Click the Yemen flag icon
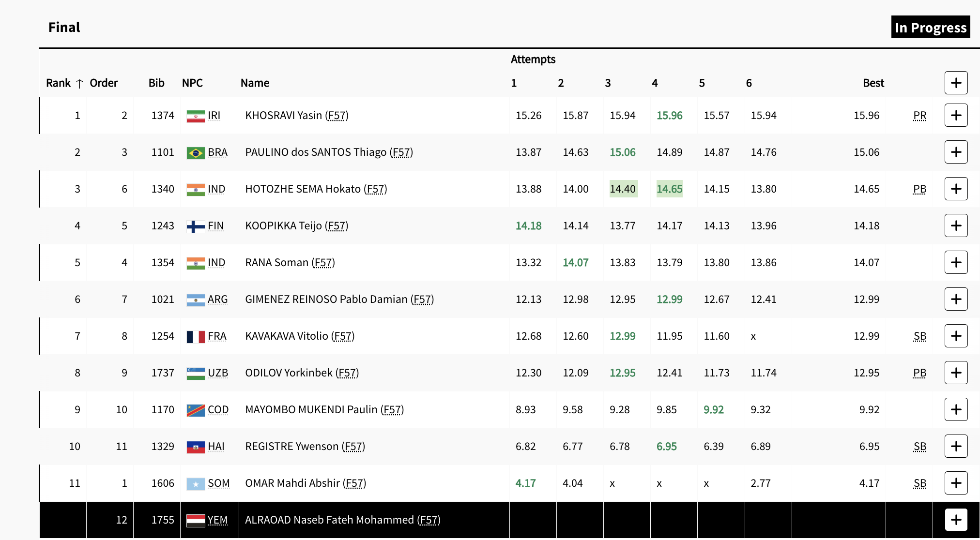 pos(196,520)
